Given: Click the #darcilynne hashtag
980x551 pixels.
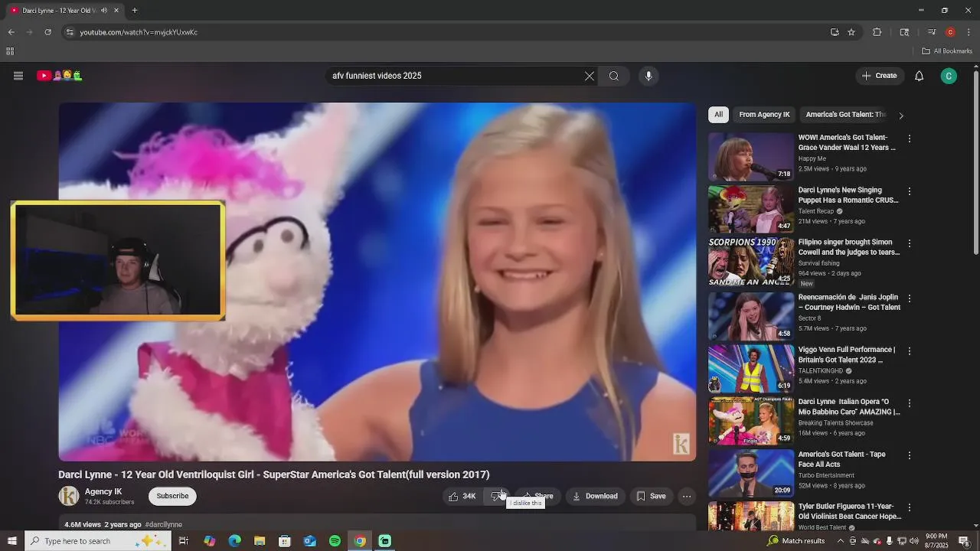Looking at the screenshot, I should click(x=163, y=524).
